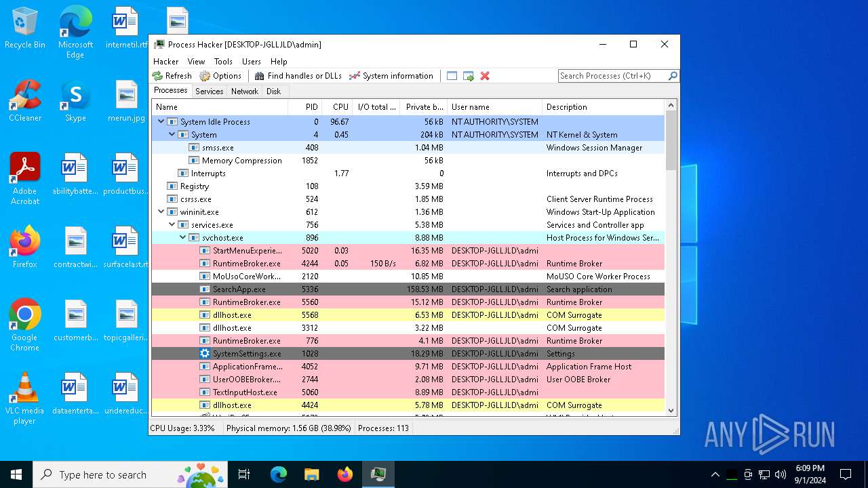Select the csrss.exe process

click(x=408, y=199)
